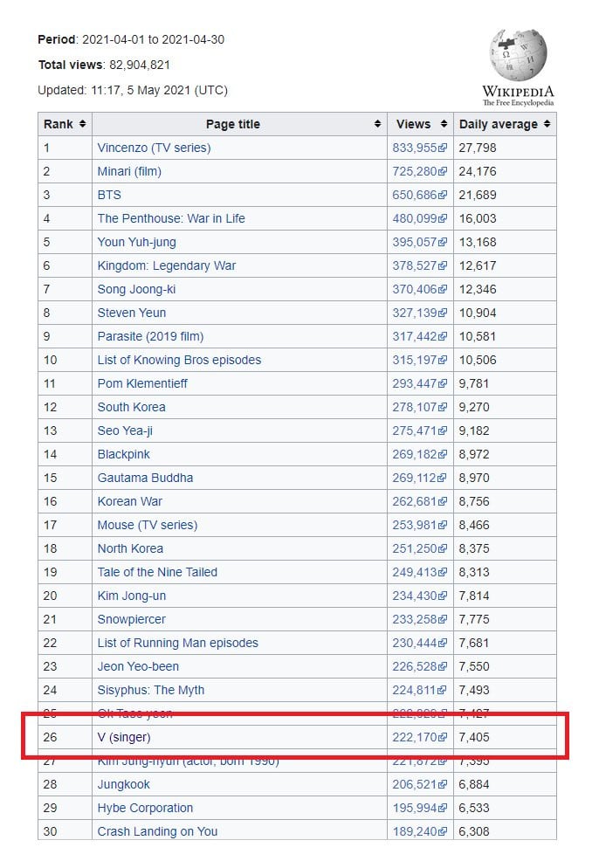Open external link icon beside 833,955
Screen dimensions: 599x868
point(443,148)
